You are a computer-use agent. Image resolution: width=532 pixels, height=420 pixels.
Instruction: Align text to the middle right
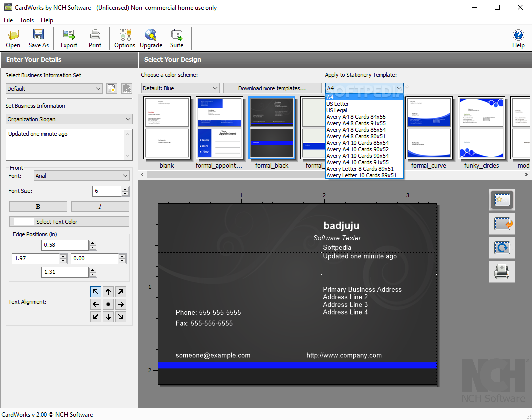(121, 304)
